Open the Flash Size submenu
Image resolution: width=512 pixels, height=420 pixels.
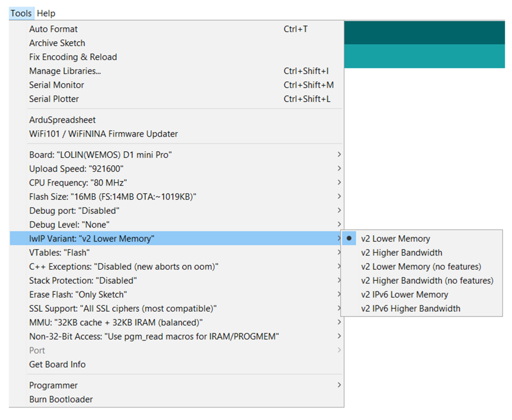pos(112,197)
